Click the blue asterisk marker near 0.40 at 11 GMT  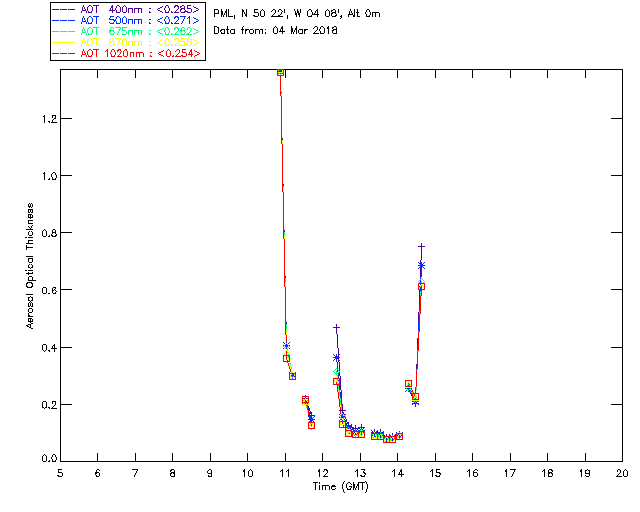click(x=286, y=346)
